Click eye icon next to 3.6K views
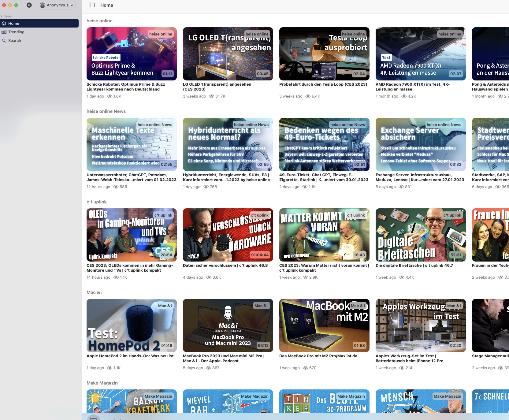 209,277
